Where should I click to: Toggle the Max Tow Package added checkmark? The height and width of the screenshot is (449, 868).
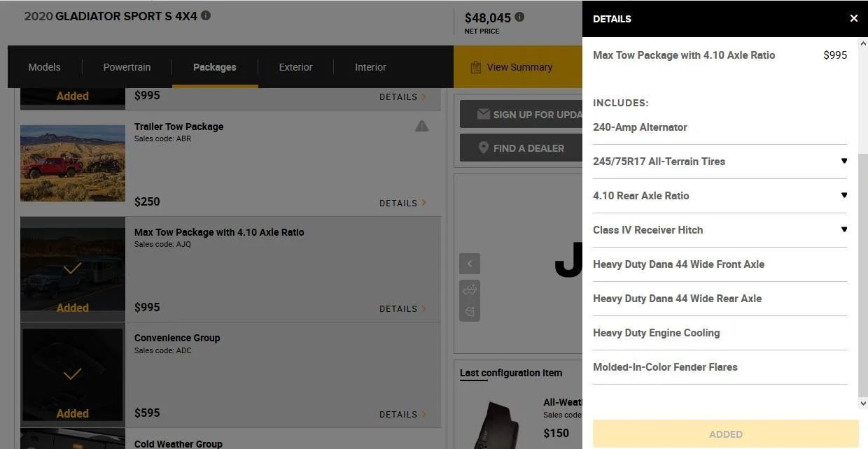pyautogui.click(x=72, y=268)
